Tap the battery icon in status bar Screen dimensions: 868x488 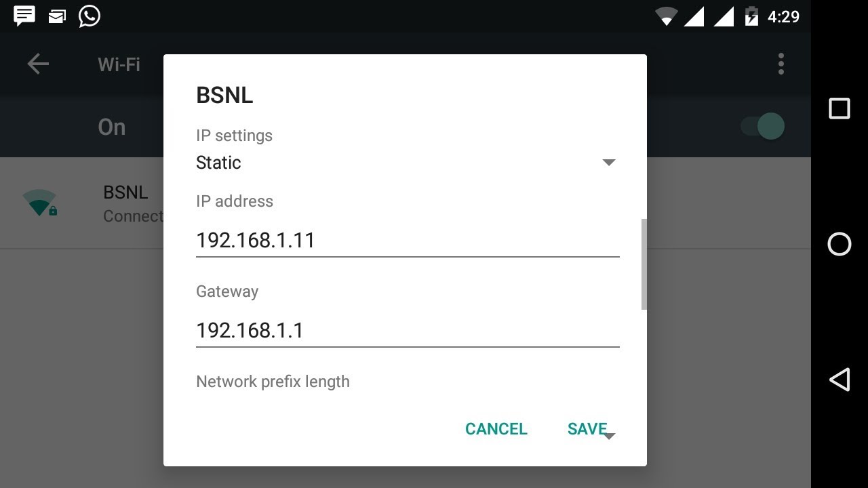(751, 15)
